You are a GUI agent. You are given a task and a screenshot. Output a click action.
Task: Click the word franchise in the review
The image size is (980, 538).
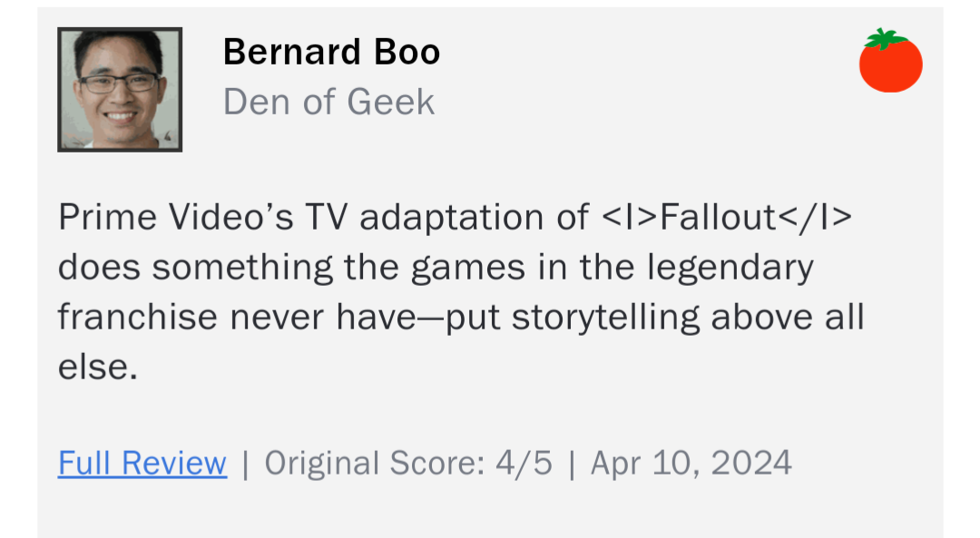tap(139, 317)
